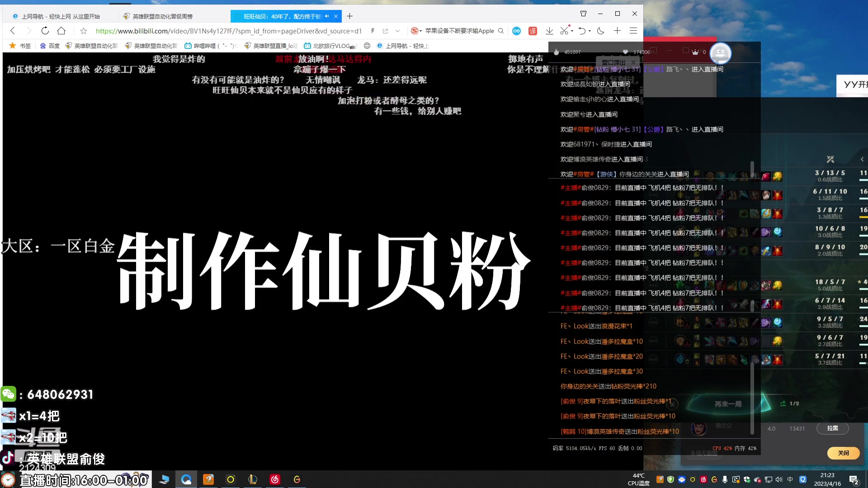868x488 pixels.
Task: Click the globe bookmark icon
Action: pos(367,46)
